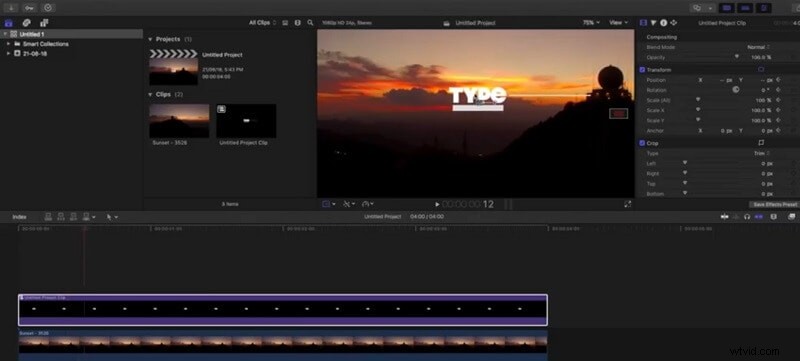Image resolution: width=800 pixels, height=361 pixels.
Task: Select the Sunset - 3526 clip thumbnail
Action: point(179,121)
